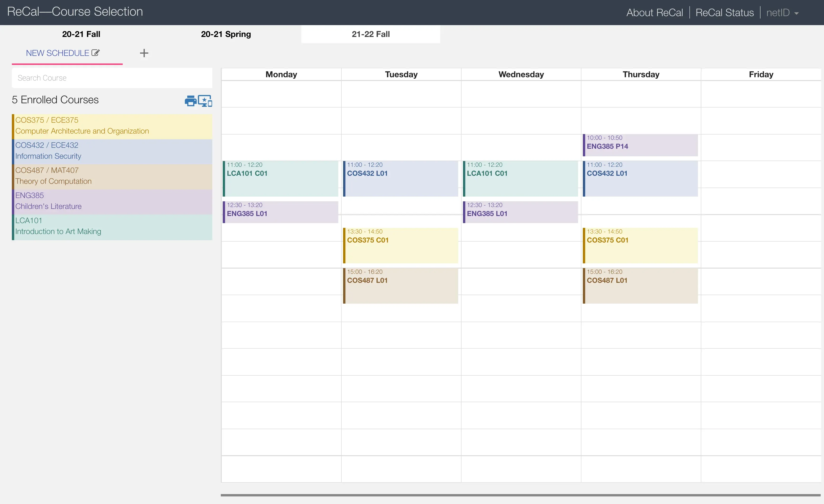Click the pencil icon to rename schedule
This screenshot has width=824, height=504.
[96, 53]
